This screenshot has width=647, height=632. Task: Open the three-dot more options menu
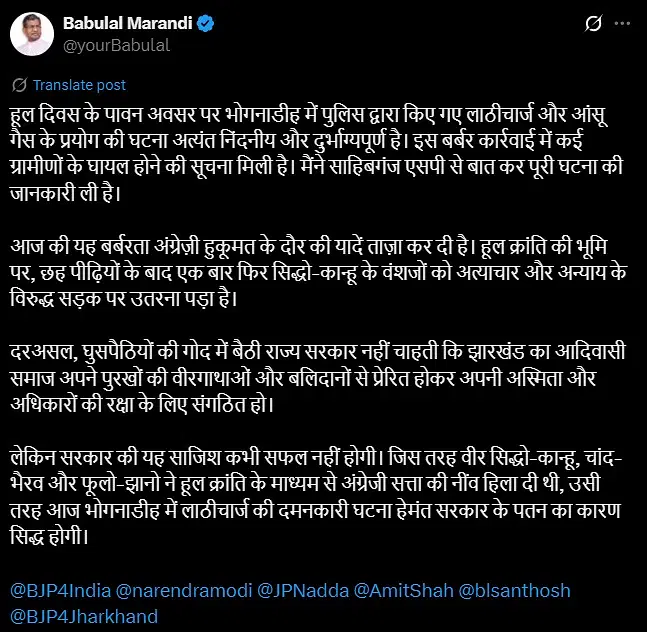[x=622, y=24]
